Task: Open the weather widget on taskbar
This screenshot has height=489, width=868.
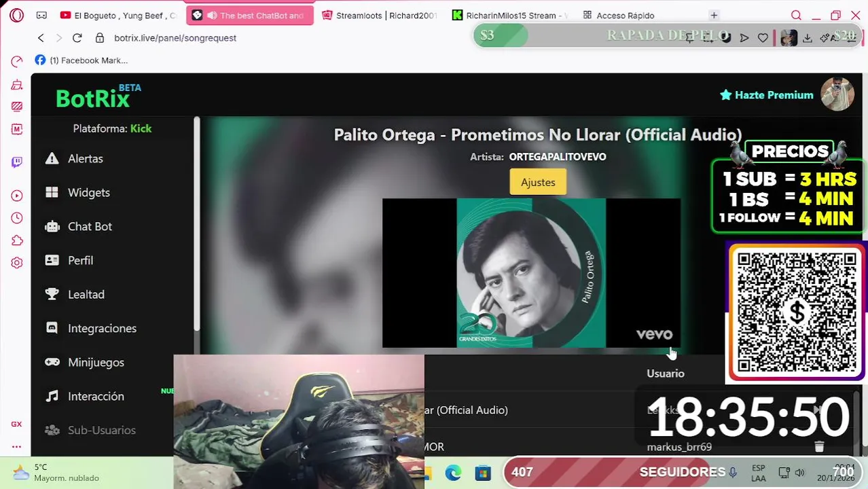Action: pyautogui.click(x=57, y=473)
